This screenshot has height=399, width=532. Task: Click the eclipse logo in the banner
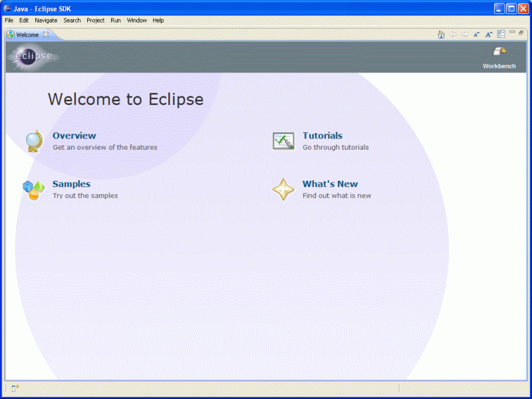point(33,57)
